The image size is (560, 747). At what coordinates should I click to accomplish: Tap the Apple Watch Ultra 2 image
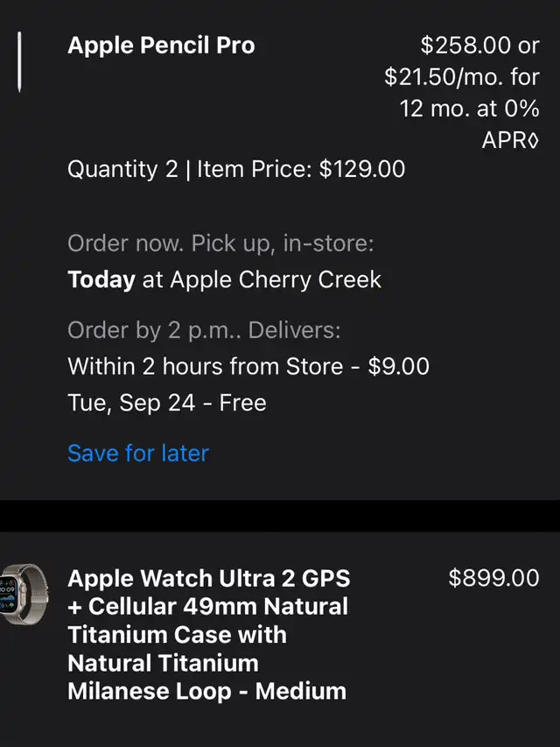pyautogui.click(x=24, y=594)
